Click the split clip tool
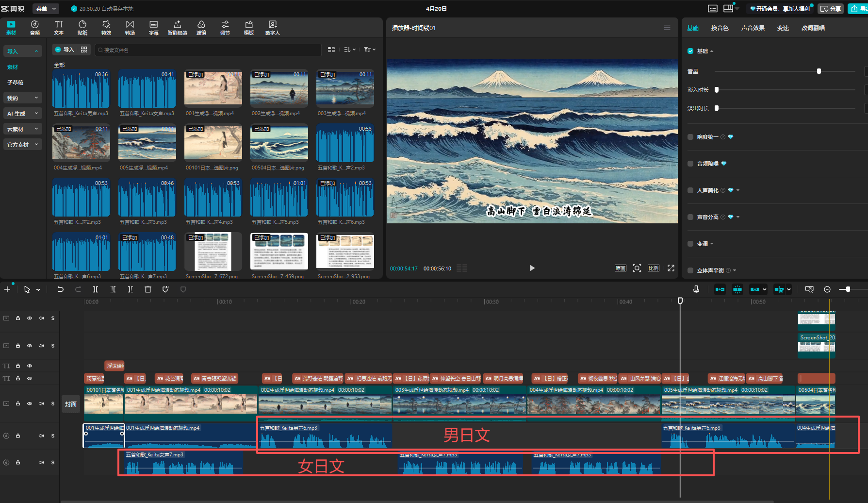 tap(96, 289)
